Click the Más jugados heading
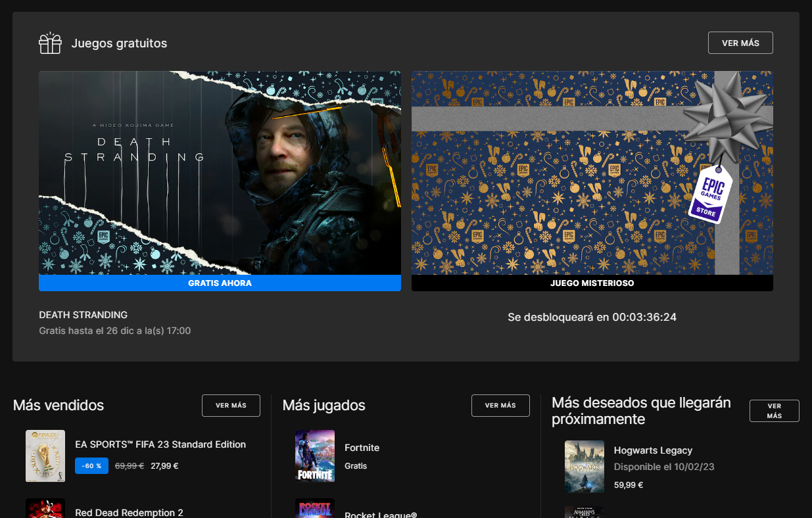This screenshot has height=518, width=812. [x=324, y=406]
